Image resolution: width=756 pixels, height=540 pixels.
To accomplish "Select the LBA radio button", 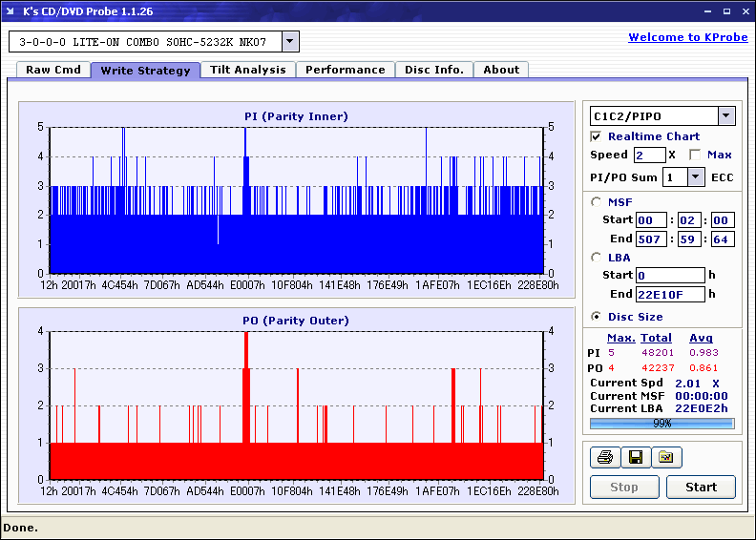I will pos(597,257).
